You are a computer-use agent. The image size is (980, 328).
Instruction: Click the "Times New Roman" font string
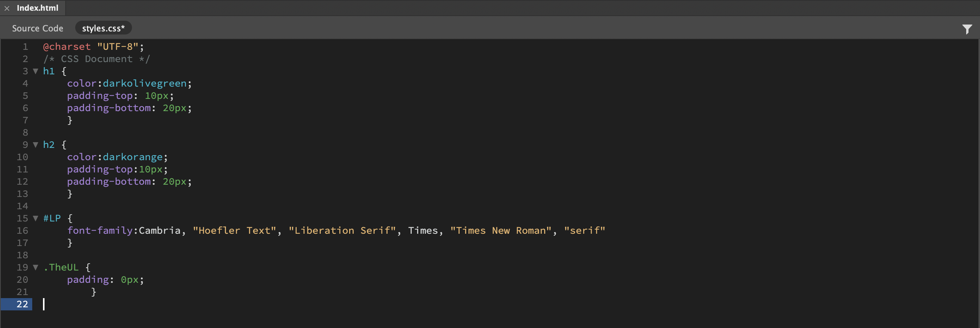[500, 231]
